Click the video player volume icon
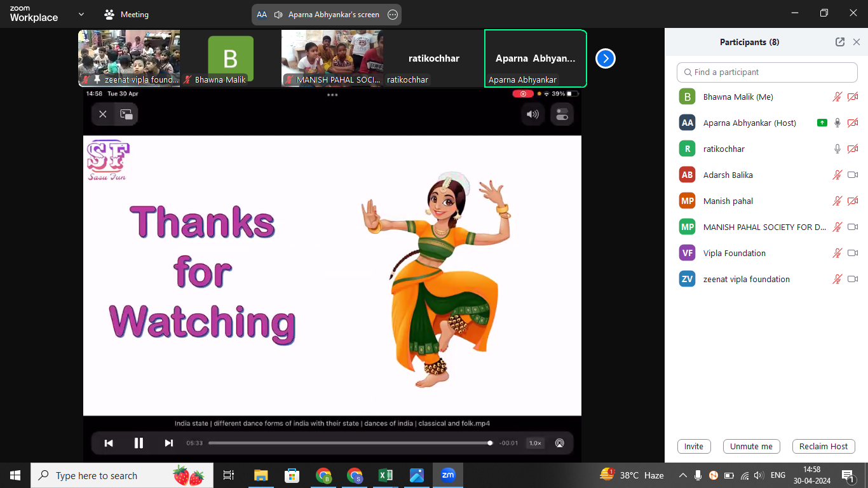 pyautogui.click(x=532, y=114)
